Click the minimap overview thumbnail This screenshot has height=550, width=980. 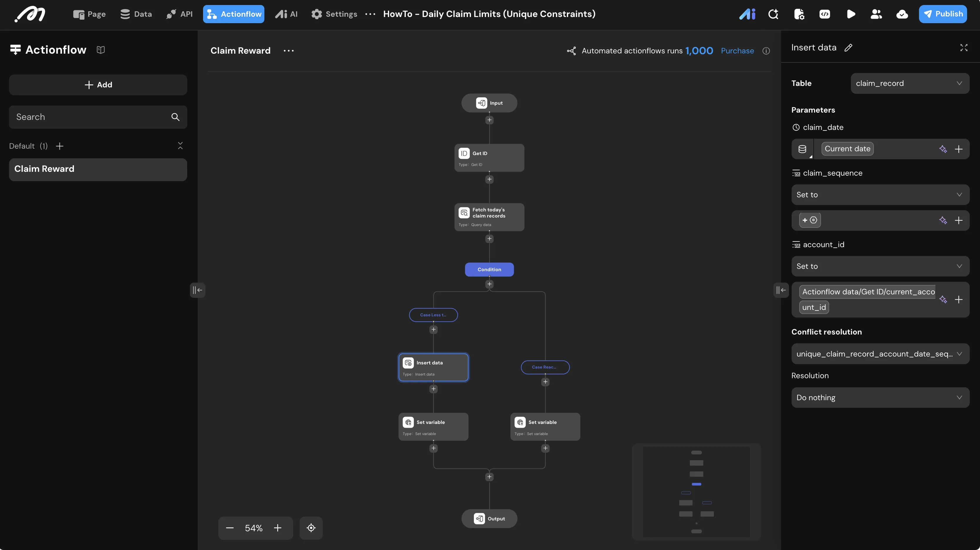click(x=696, y=492)
